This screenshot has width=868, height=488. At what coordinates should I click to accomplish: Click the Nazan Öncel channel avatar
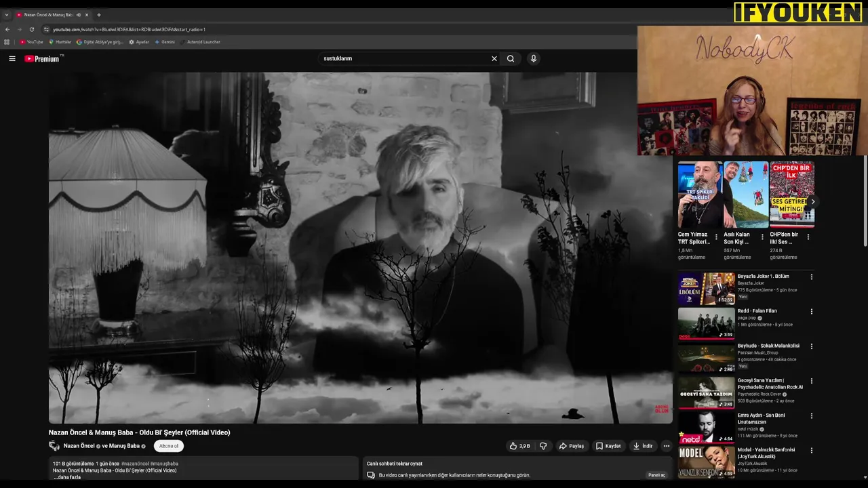click(x=54, y=446)
